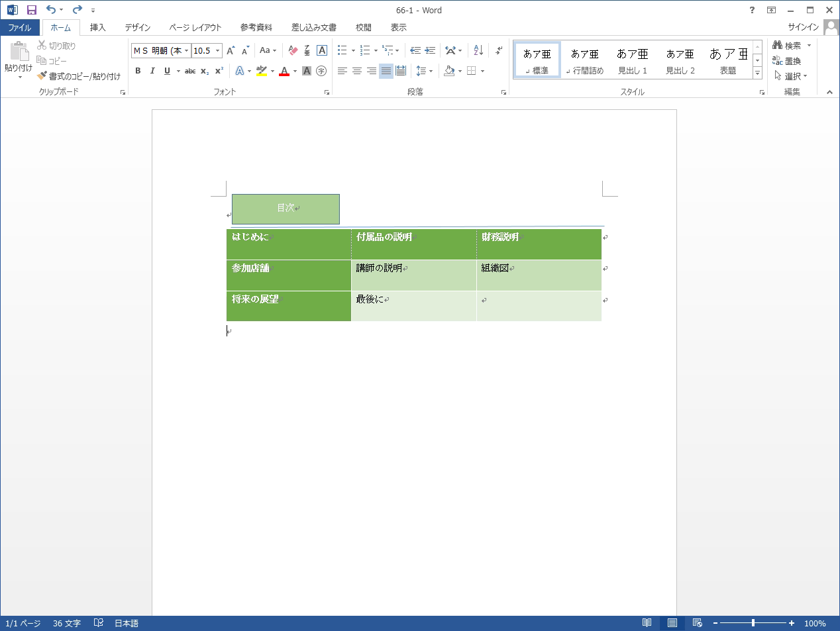This screenshot has width=840, height=631.
Task: Expand the Styles gallery more arrow
Action: [757, 73]
